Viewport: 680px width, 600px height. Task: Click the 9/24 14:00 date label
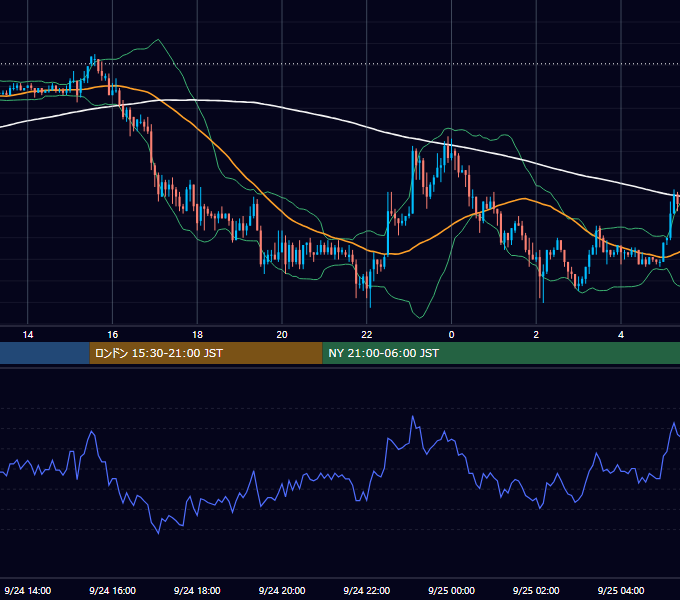pos(28,590)
